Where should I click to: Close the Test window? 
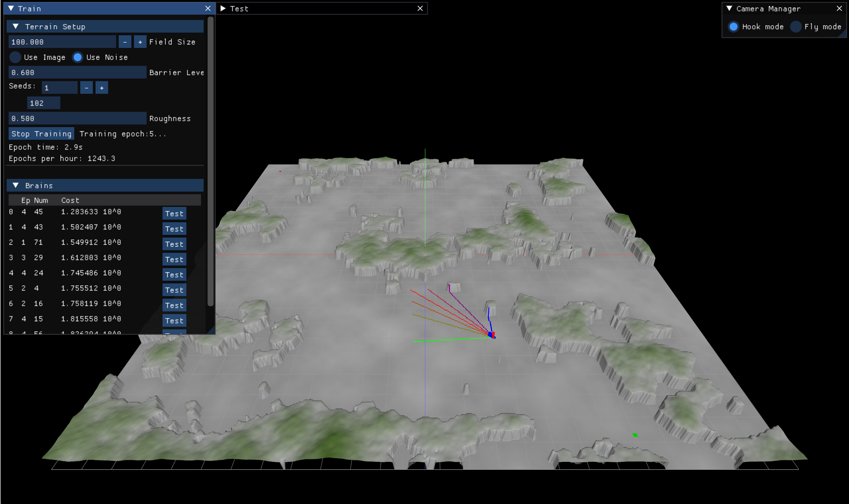point(420,9)
